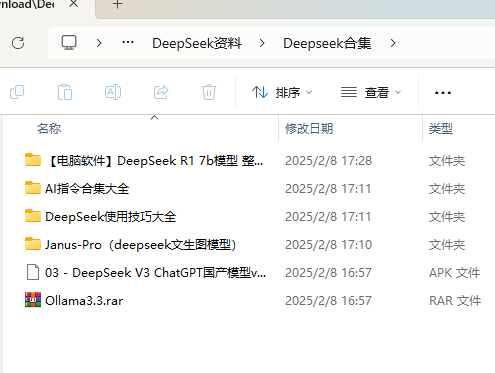Click folder icon of DeepSeek使用技巧大全
Screen dimensions: 495x373
point(33,216)
